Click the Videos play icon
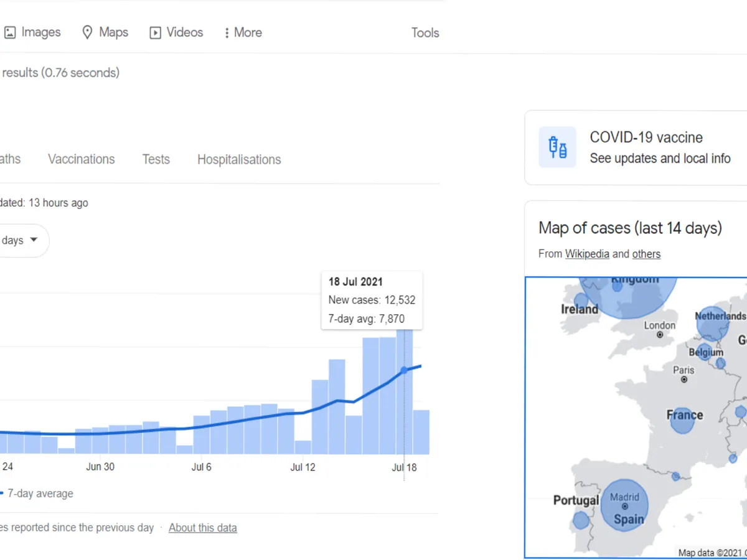 coord(155,33)
